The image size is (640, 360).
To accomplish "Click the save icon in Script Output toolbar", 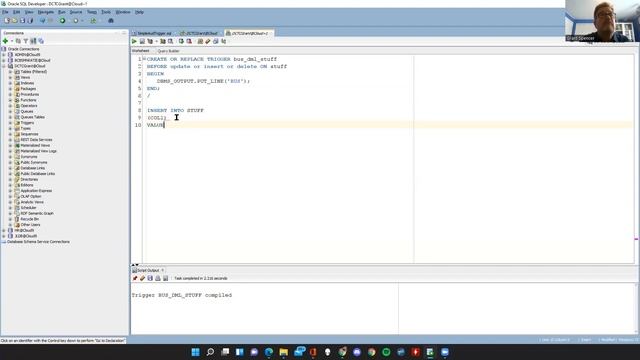I will [150, 278].
